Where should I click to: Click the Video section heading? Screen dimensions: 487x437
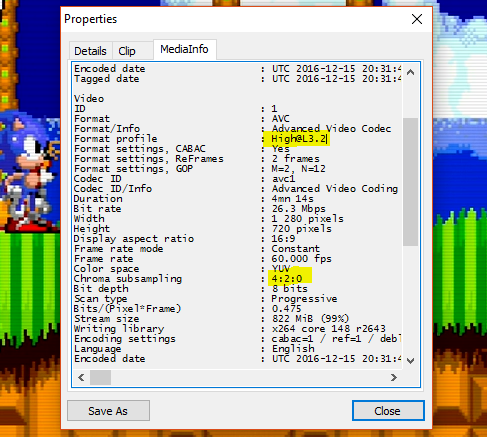coord(89,99)
